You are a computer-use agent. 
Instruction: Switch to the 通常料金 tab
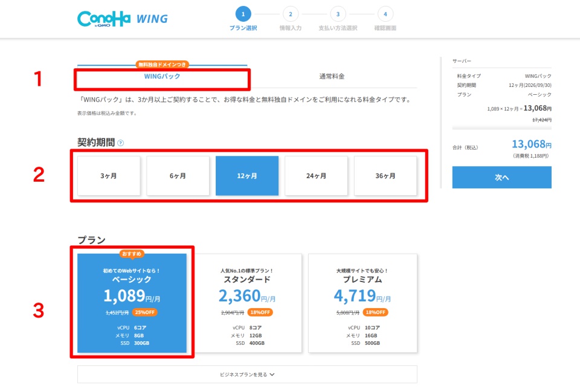(x=332, y=77)
